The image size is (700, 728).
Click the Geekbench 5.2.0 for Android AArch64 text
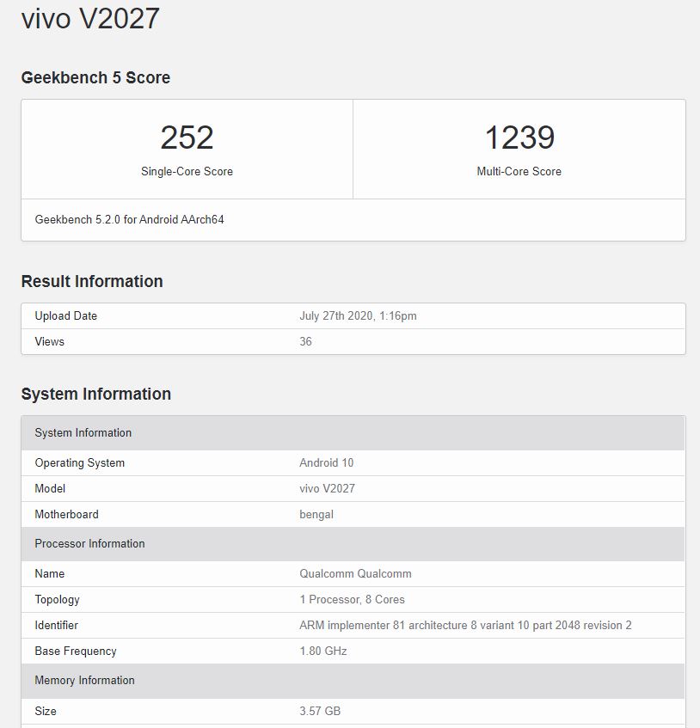(x=129, y=219)
